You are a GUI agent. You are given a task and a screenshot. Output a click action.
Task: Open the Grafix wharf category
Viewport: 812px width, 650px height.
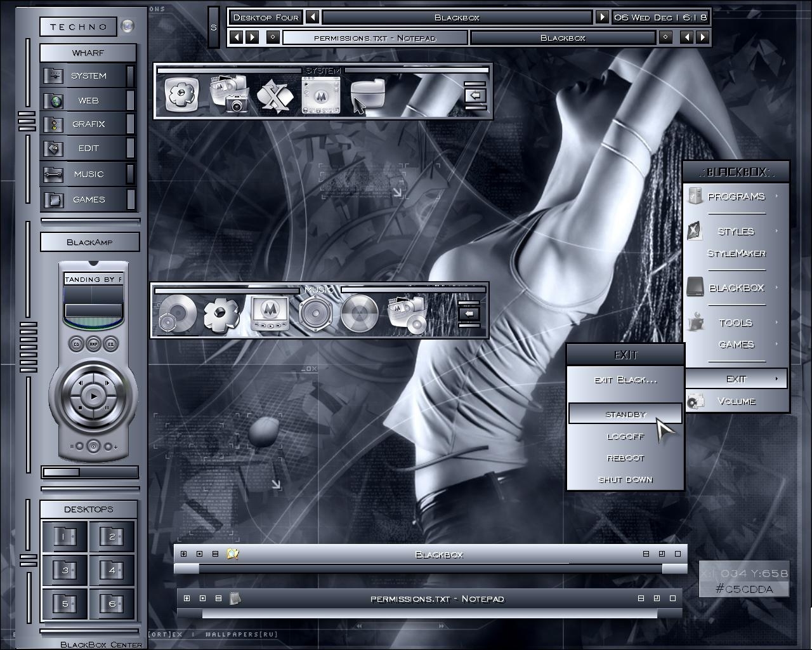point(88,124)
